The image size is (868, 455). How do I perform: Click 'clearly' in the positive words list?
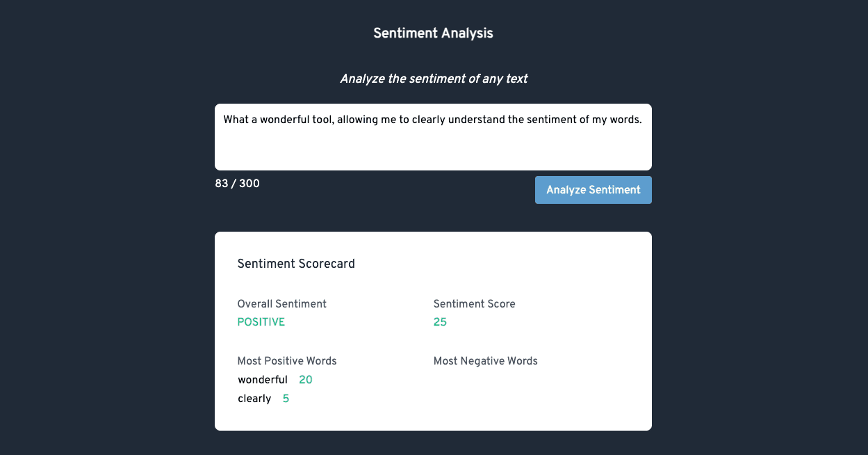254,399
